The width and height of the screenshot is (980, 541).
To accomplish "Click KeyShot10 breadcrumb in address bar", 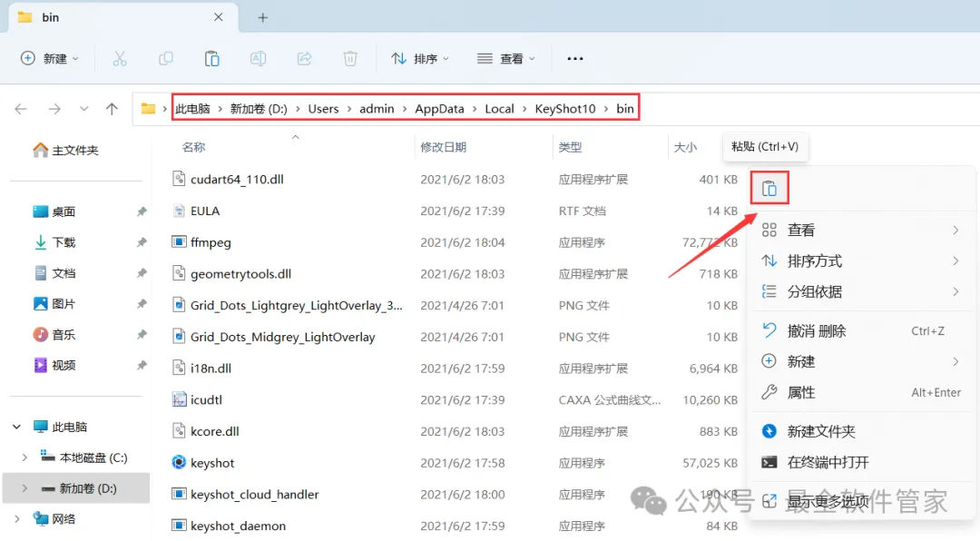I will pos(565,109).
